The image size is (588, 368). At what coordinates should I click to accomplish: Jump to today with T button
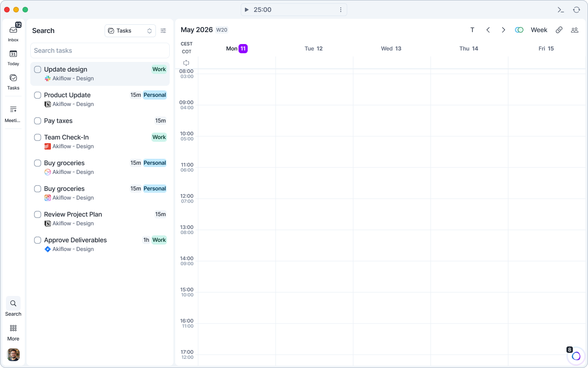coord(472,30)
